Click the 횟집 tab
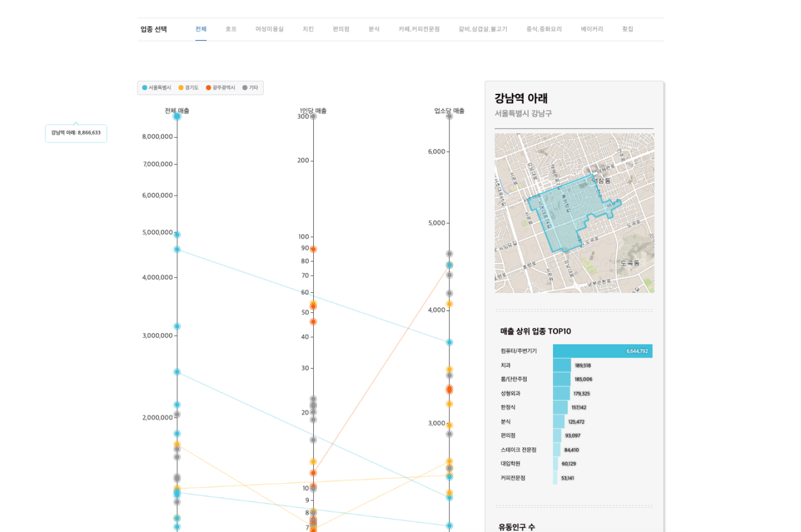This screenshot has width=801, height=532. (x=627, y=29)
